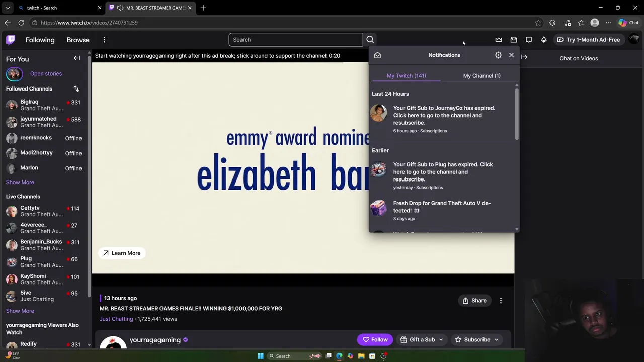Expand Show More under Live Channels
This screenshot has height=362, width=644.
(x=20, y=311)
